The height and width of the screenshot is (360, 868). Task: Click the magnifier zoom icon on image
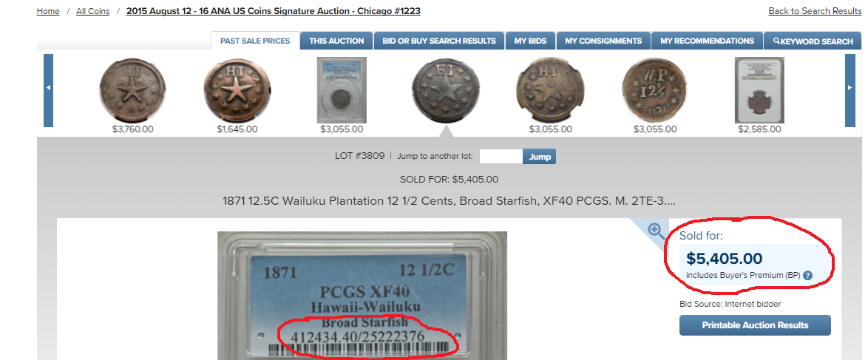(657, 231)
